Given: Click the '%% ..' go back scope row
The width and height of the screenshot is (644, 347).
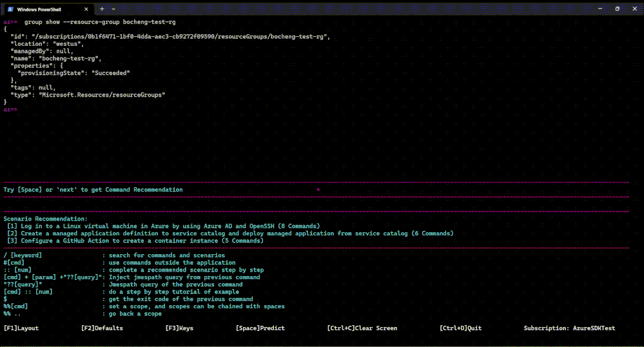Looking at the screenshot, I should 83,313.
